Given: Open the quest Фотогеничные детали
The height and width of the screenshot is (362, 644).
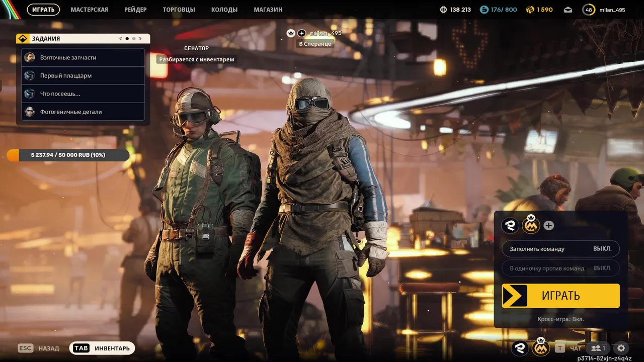Looking at the screenshot, I should pos(83,112).
